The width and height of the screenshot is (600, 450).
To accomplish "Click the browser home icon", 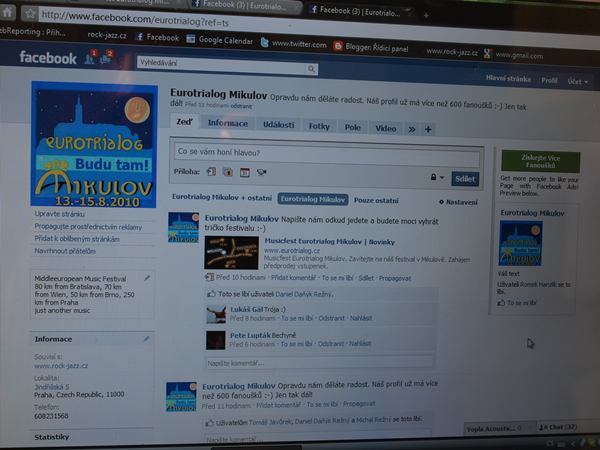I will pyautogui.click(x=7, y=12).
